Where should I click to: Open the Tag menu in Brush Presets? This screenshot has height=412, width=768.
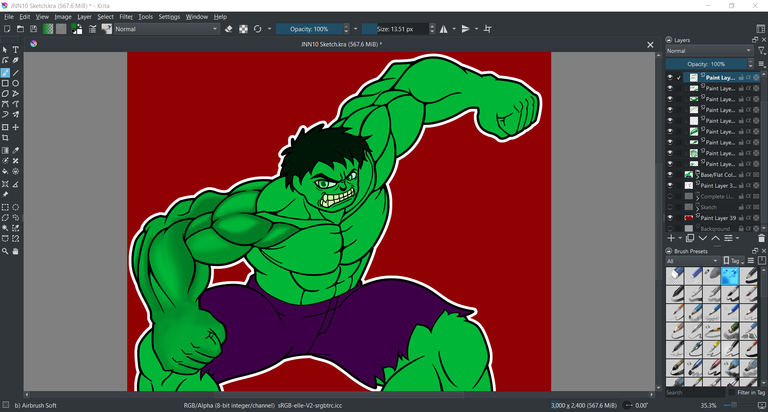pyautogui.click(x=733, y=261)
